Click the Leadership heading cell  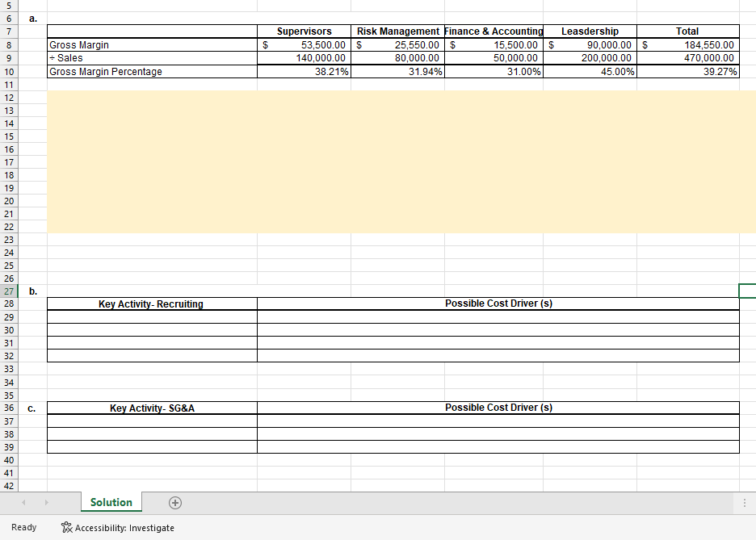pyautogui.click(x=590, y=31)
